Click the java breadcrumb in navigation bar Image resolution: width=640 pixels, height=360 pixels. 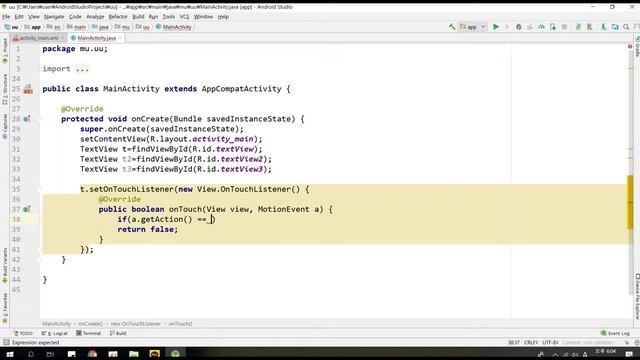pos(100,27)
